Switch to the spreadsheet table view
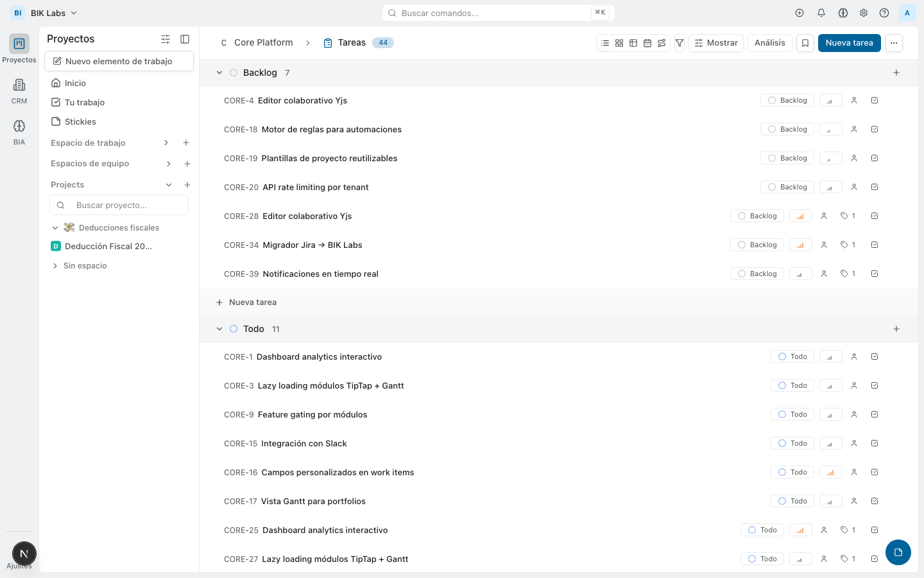The width and height of the screenshot is (924, 578). [x=633, y=42]
